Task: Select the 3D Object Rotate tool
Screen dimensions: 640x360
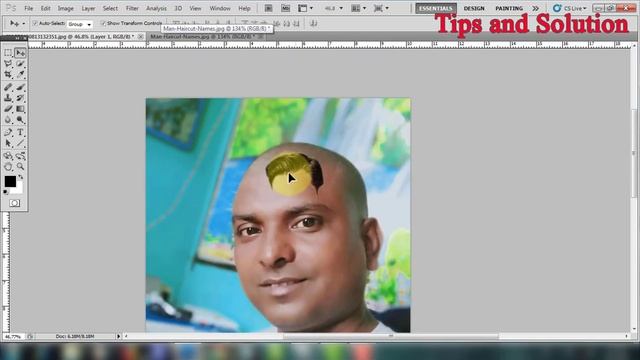Action: tap(8, 156)
